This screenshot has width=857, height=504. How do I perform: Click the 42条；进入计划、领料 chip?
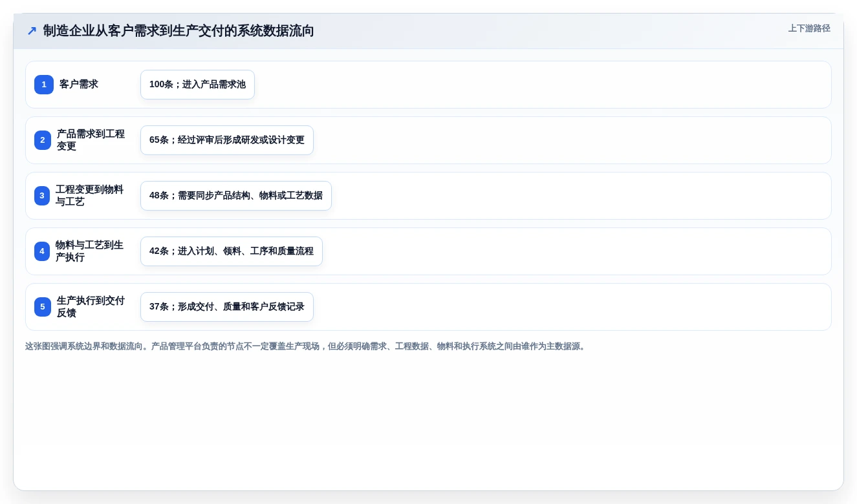(232, 251)
